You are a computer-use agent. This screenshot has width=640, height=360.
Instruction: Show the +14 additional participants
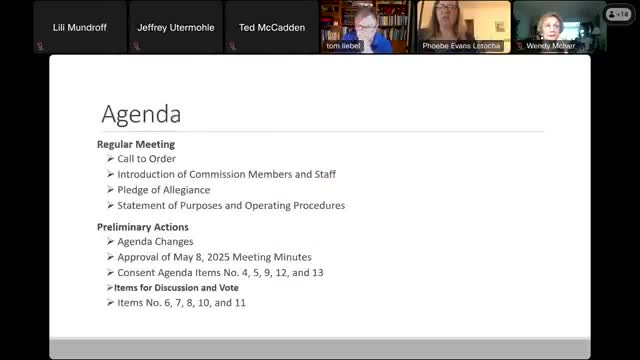click(618, 15)
